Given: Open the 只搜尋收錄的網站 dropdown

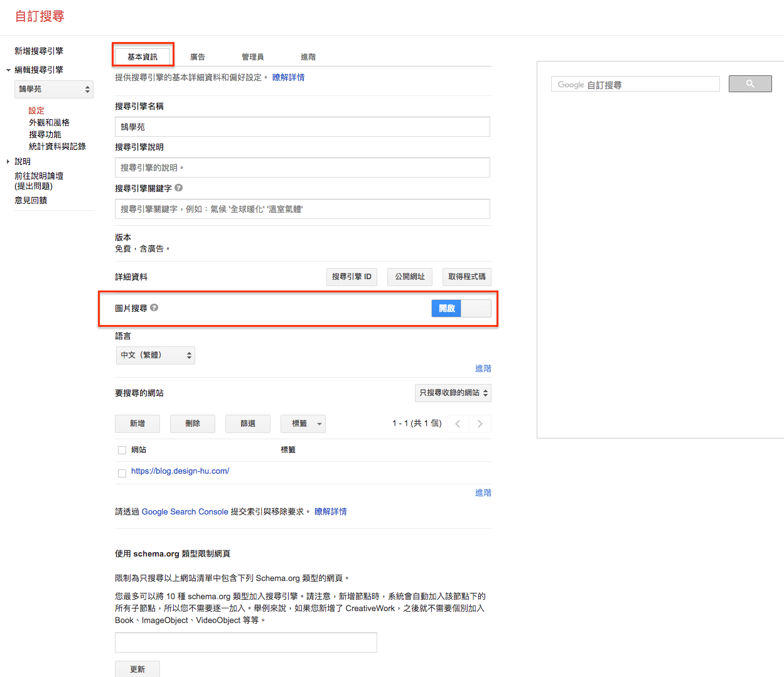Looking at the screenshot, I should [x=453, y=393].
